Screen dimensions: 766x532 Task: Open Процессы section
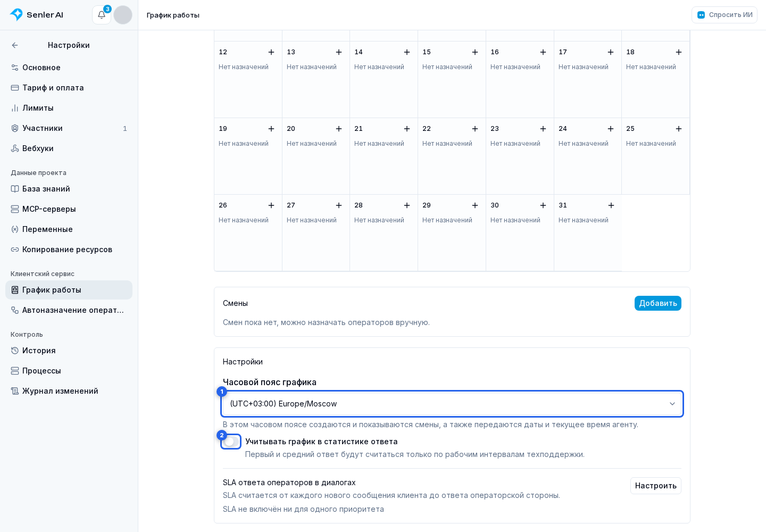pos(69,371)
